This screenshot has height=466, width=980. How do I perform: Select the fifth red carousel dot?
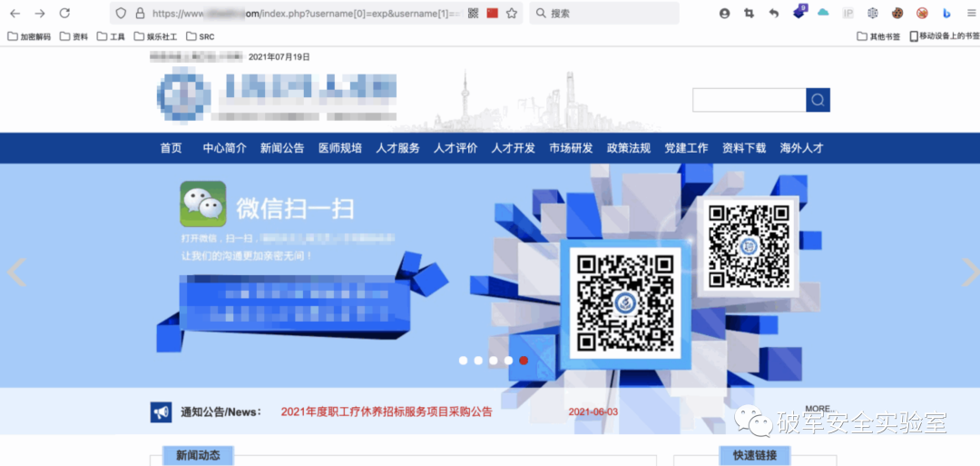coord(524,361)
